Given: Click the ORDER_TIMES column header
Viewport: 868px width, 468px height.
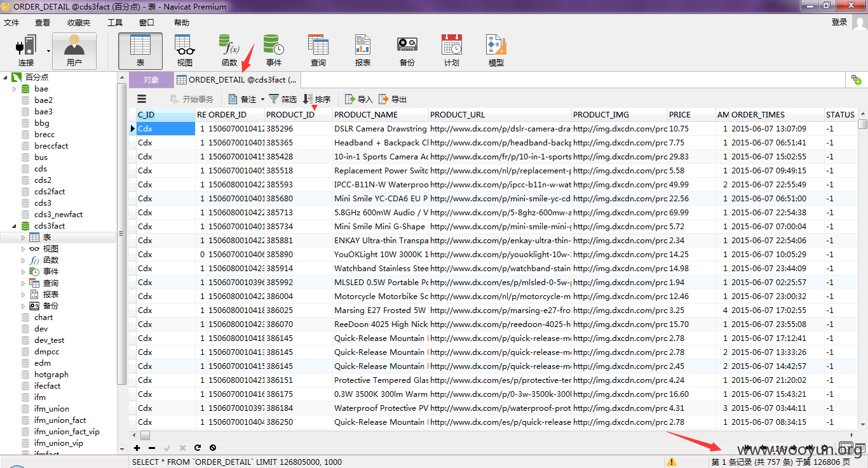Looking at the screenshot, I should pyautogui.click(x=776, y=115).
